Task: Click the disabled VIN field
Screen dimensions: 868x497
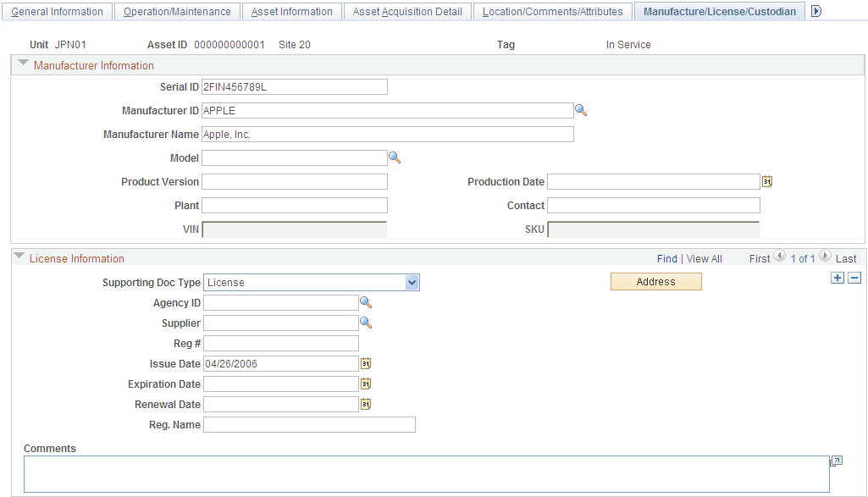Action: tap(295, 229)
